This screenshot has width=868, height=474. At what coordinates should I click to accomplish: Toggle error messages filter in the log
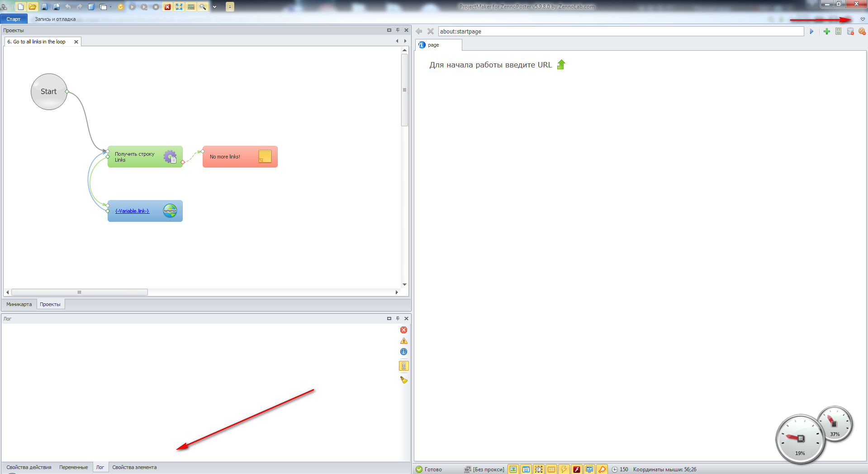point(404,330)
